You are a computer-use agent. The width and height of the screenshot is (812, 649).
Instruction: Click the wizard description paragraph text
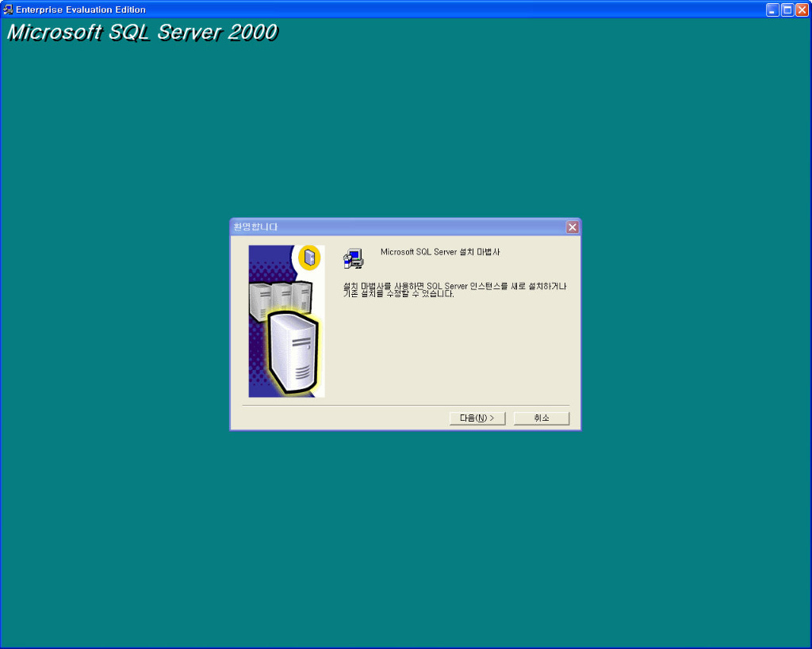point(454,290)
